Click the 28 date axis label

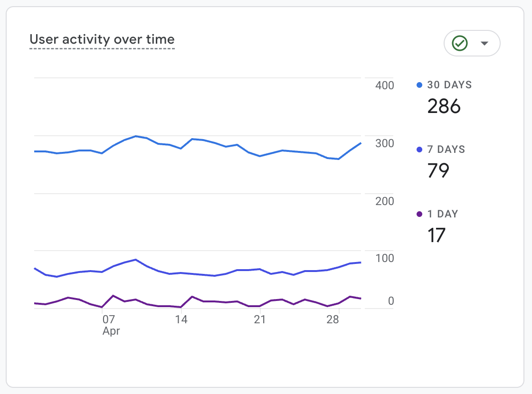(x=333, y=319)
